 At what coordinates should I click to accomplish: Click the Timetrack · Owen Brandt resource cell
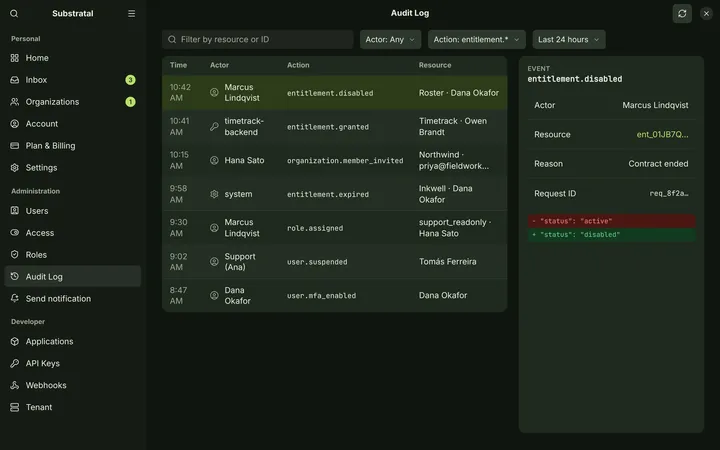pos(453,127)
